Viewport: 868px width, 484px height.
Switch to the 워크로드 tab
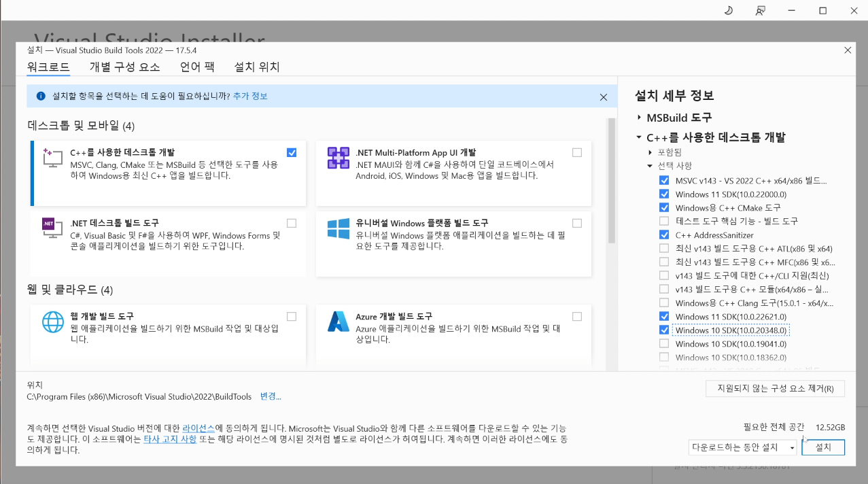click(x=48, y=67)
